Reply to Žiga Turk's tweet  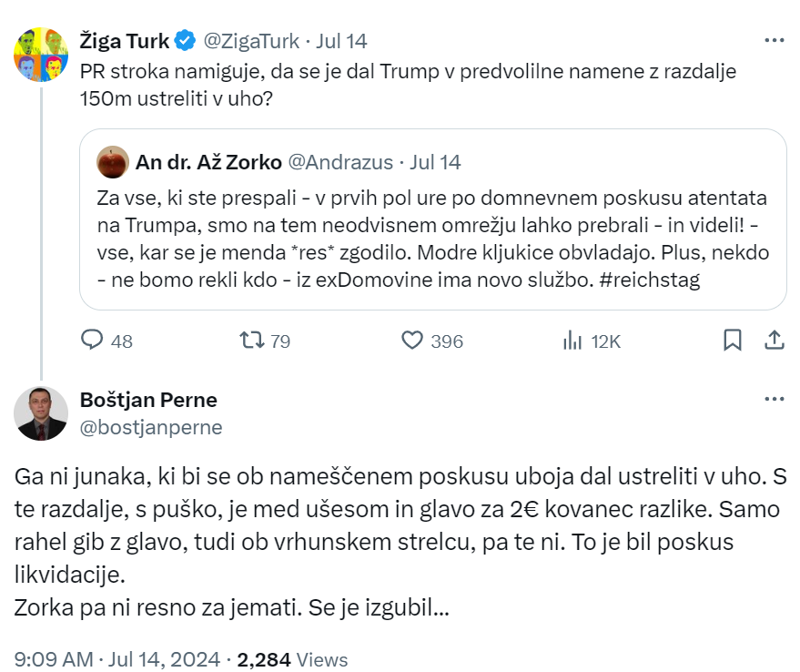point(93,341)
